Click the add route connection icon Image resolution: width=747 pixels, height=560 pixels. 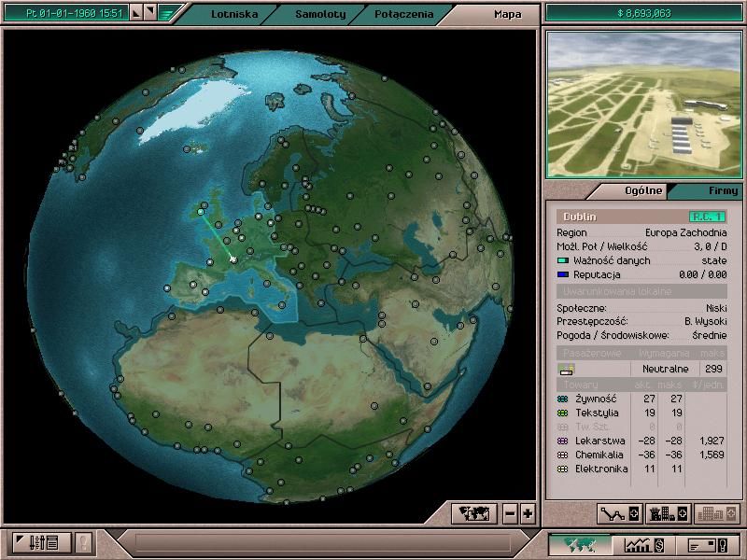click(620, 513)
